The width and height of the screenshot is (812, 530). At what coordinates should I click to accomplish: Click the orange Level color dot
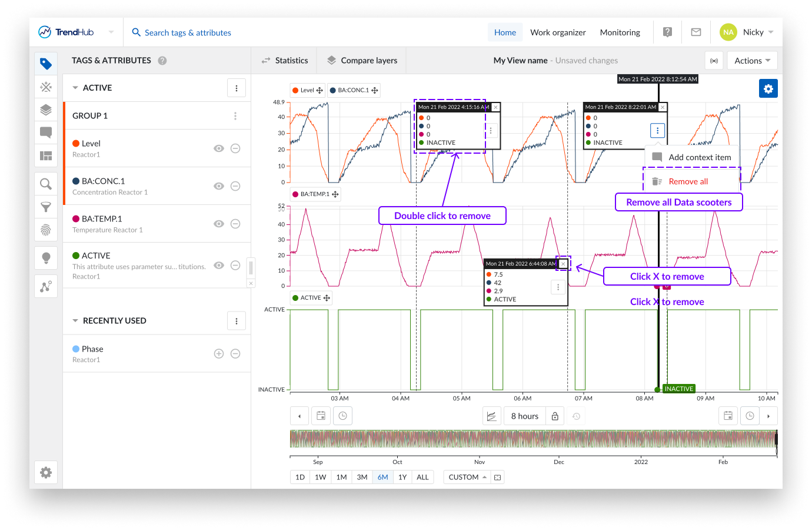point(76,144)
